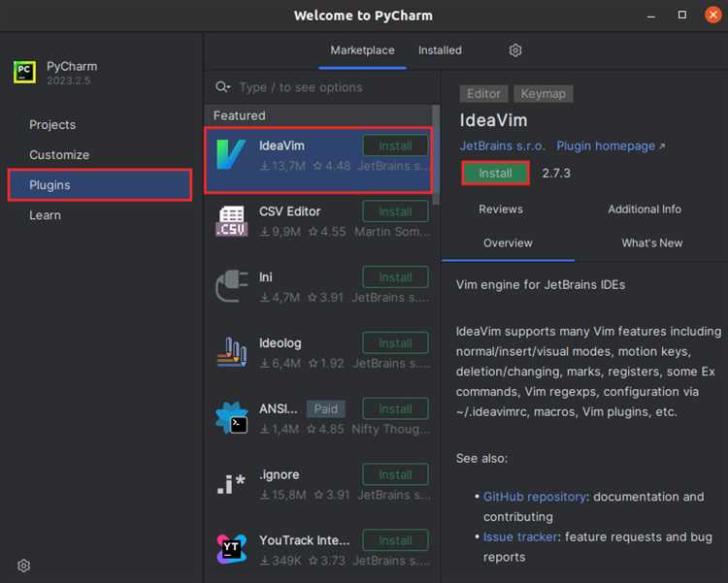Viewport: 728px width, 583px height.
Task: Install the ANSI paid plugin
Action: [x=395, y=409]
